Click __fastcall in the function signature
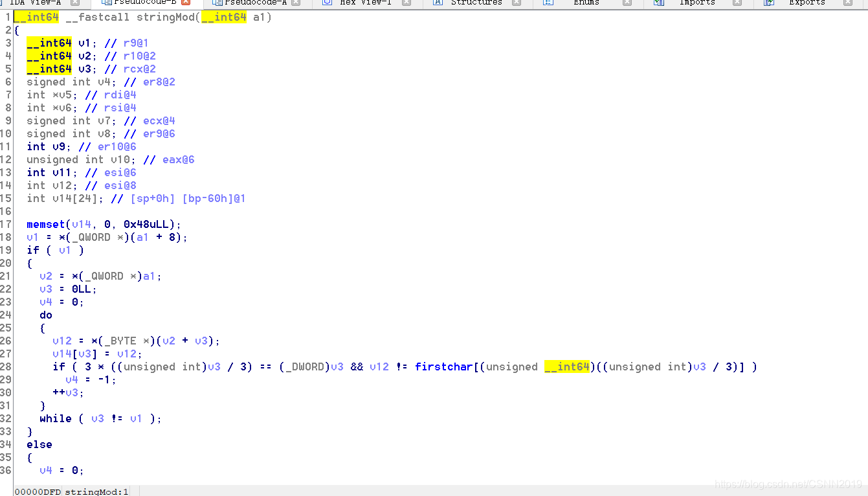868x496 pixels. pos(97,17)
